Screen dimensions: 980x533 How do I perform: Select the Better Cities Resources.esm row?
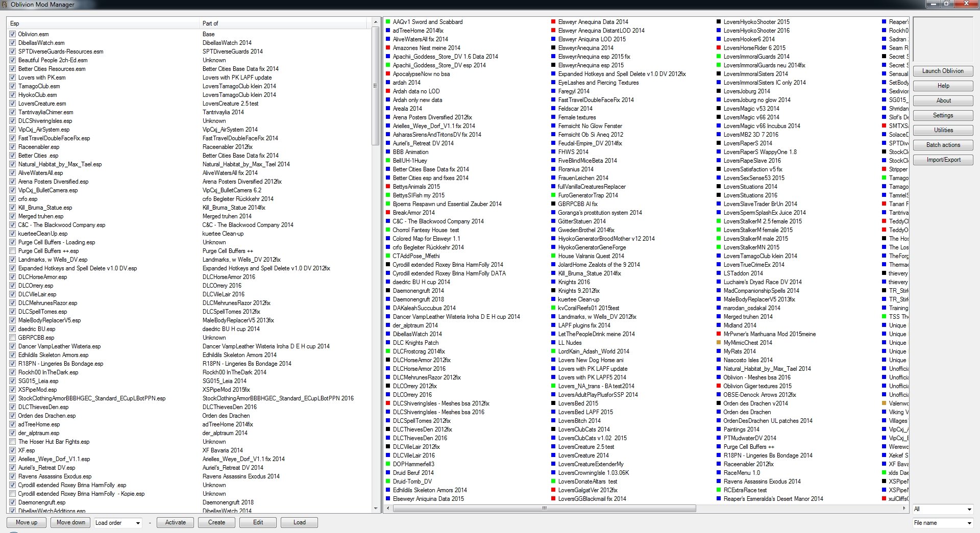point(187,69)
